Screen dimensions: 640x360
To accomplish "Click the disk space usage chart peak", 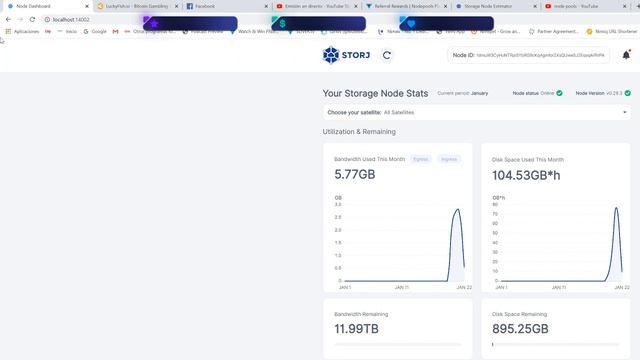I will pyautogui.click(x=616, y=208).
